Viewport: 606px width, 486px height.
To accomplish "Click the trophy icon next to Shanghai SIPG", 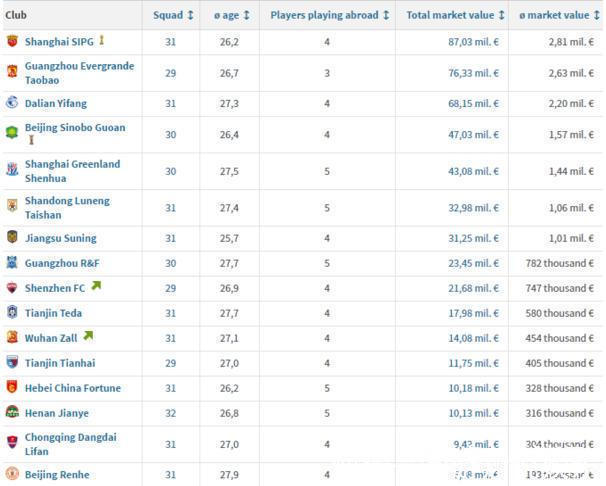I will tap(102, 40).
